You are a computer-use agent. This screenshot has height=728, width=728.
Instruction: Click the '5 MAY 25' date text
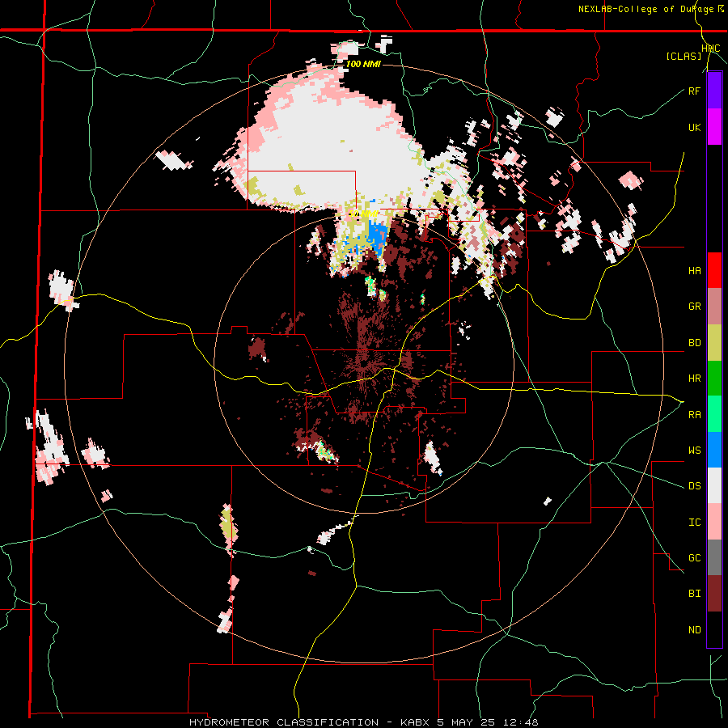tap(465, 722)
